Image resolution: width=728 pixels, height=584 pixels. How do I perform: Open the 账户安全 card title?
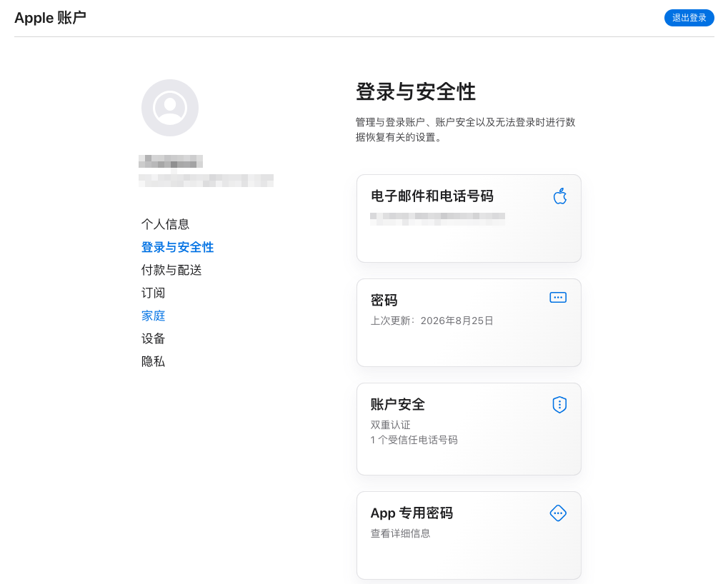(397, 405)
